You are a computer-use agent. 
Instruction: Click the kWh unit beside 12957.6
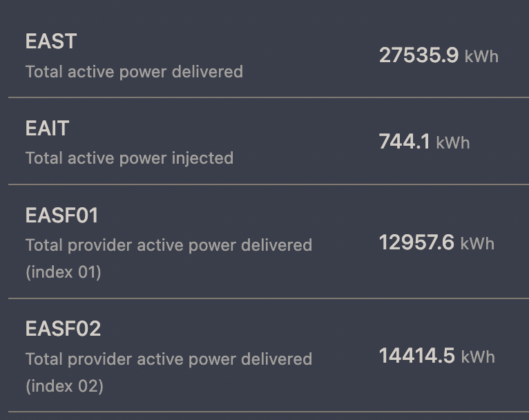(x=477, y=244)
